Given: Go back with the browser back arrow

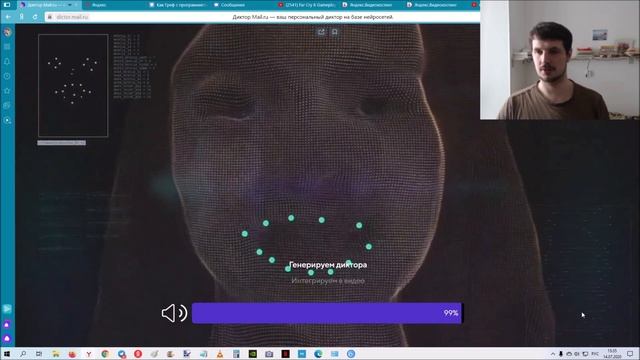Looking at the screenshot, I should [8, 17].
